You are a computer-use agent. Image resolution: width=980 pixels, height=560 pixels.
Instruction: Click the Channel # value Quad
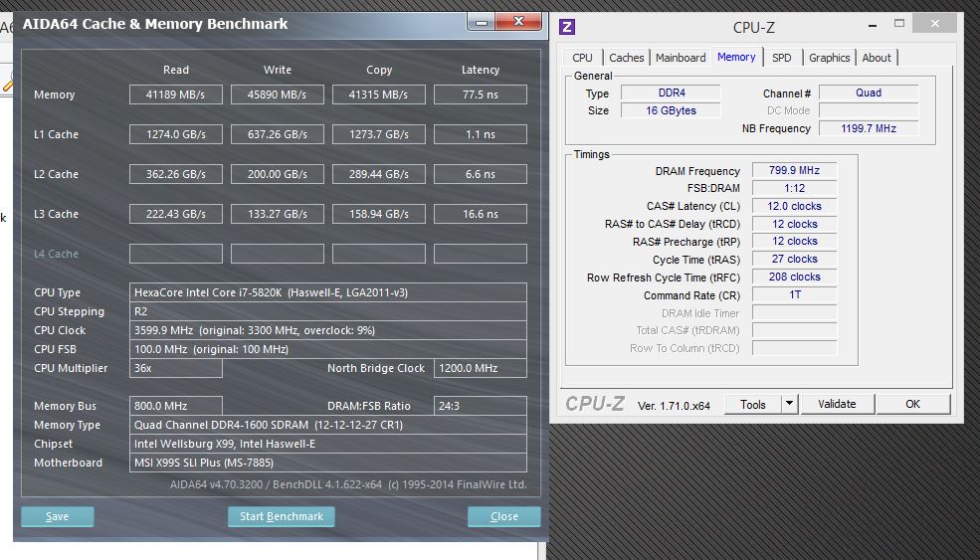coord(869,93)
